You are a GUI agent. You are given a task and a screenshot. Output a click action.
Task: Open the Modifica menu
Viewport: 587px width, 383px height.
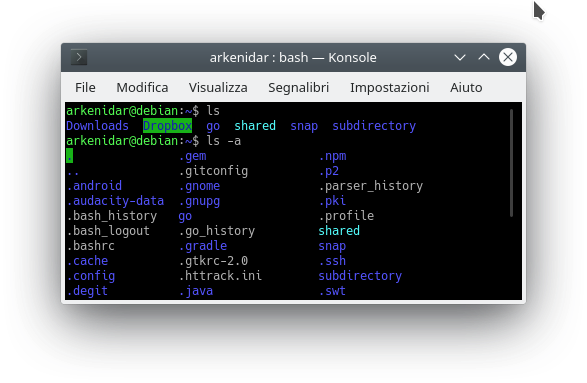click(x=142, y=88)
